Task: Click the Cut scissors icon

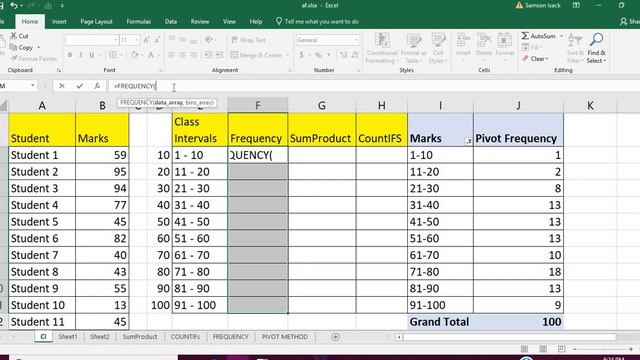Action: 13,36
